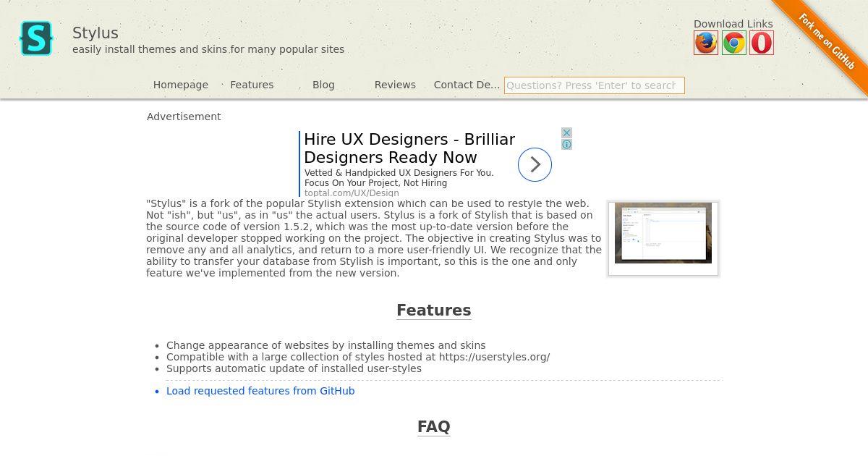Open the Contact Developer menu item
Image resolution: width=868 pixels, height=456 pixels.
tap(467, 85)
